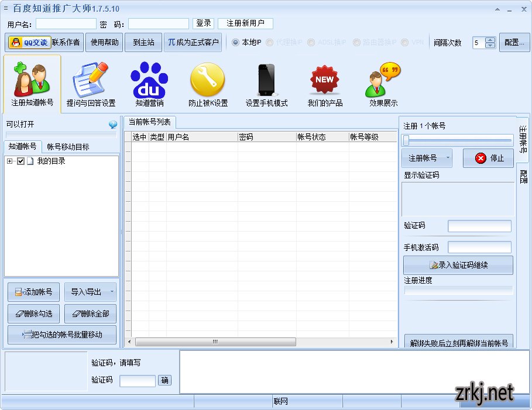This screenshot has width=532, height=410.
Task: Click 注册新用户 register new user button
Action: 245,23
